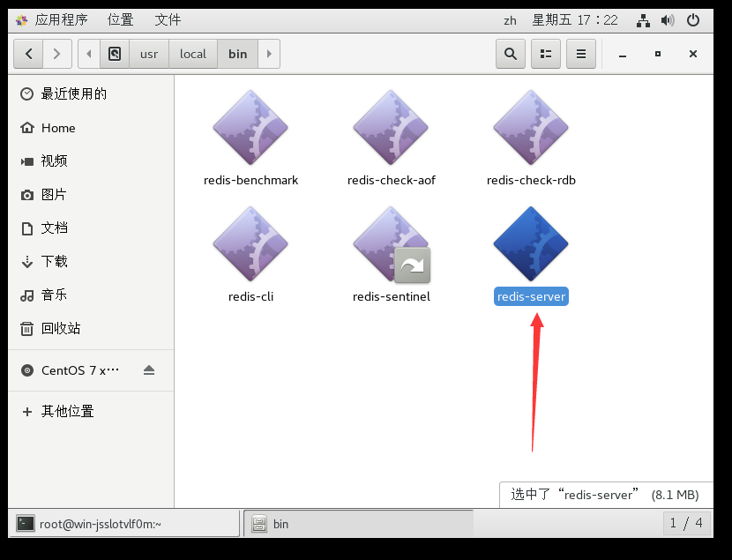Open the root disk location icon in path bar
The width and height of the screenshot is (732, 560).
pos(115,54)
